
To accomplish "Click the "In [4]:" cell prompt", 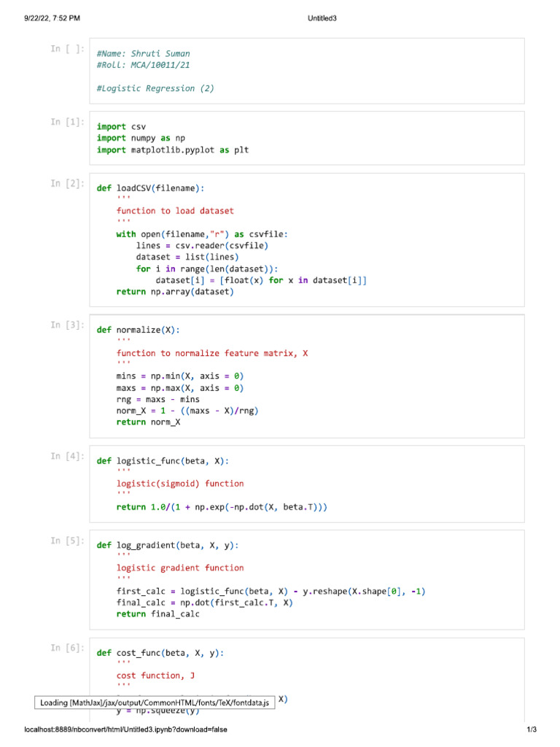I will point(68,456).
